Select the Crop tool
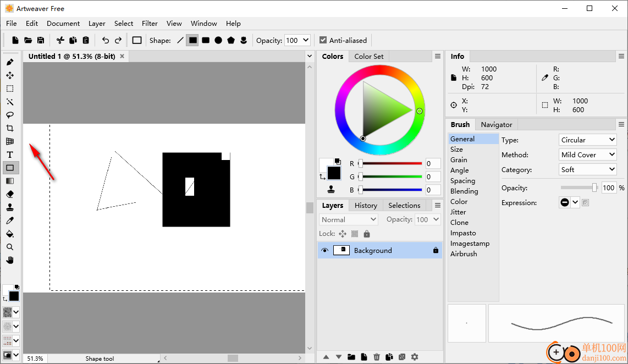This screenshot has width=628, height=364. pyautogui.click(x=10, y=128)
